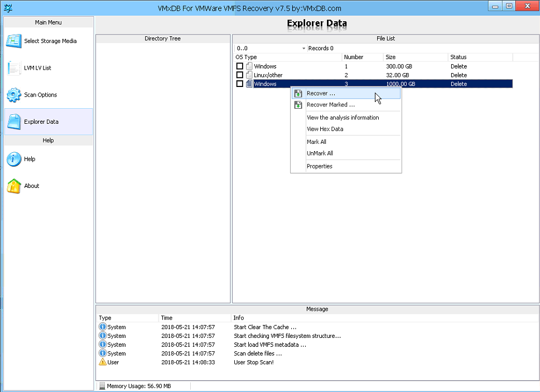Click the Recover Marked disk icon
540x392 pixels.
point(298,105)
